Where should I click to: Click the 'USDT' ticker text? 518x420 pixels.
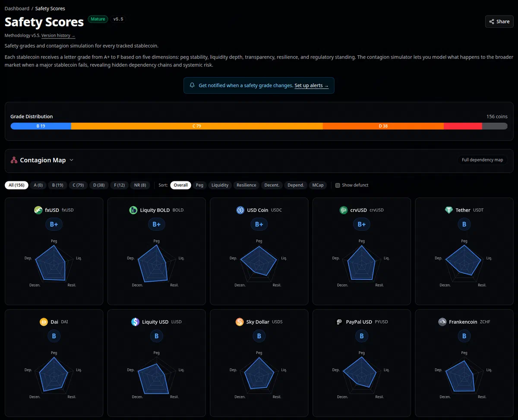click(478, 210)
